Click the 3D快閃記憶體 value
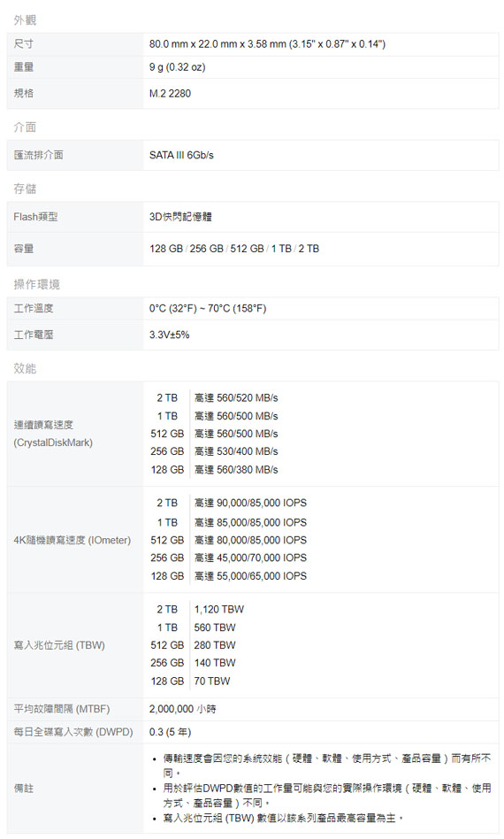Viewport: 504px width, 839px height. point(180,217)
